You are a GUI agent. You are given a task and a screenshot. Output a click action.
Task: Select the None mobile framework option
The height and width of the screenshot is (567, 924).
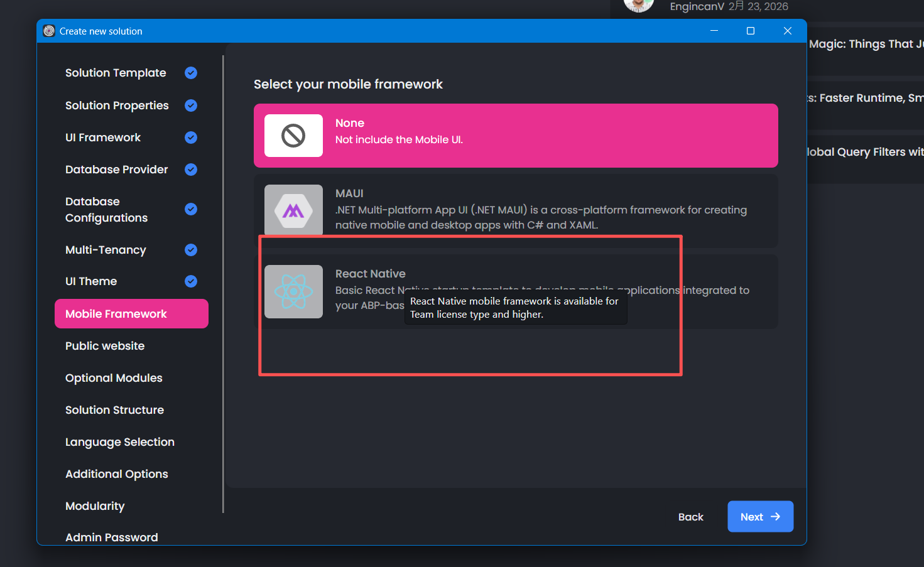tap(515, 136)
